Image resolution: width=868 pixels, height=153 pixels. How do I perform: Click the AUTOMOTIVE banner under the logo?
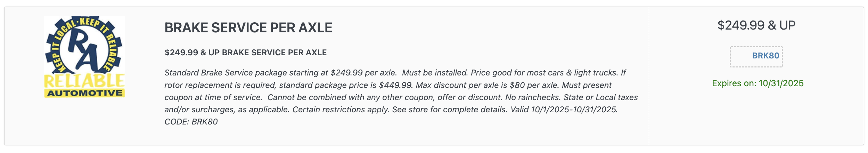(x=85, y=93)
